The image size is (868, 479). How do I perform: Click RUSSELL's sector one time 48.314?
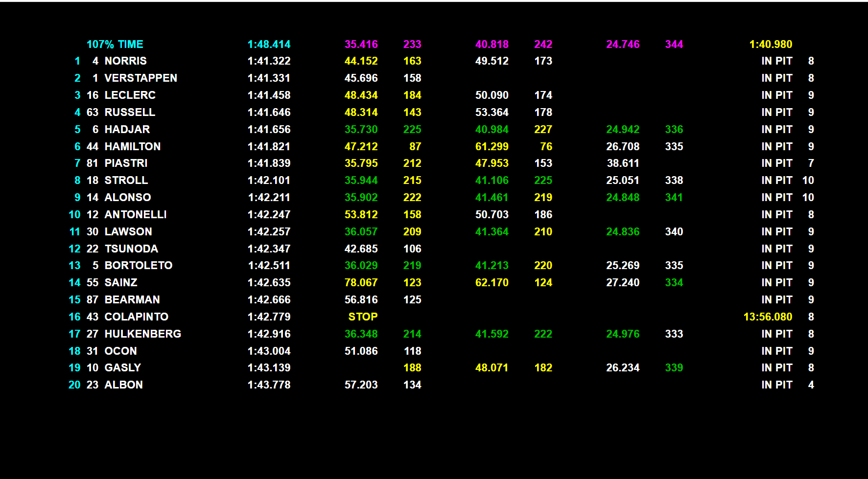[x=361, y=113]
